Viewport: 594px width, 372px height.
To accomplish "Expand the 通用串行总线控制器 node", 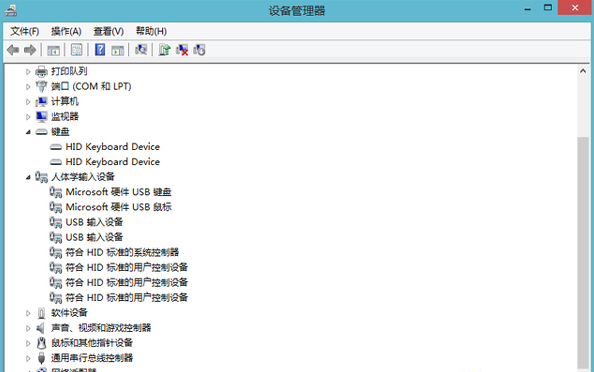I will [28, 358].
